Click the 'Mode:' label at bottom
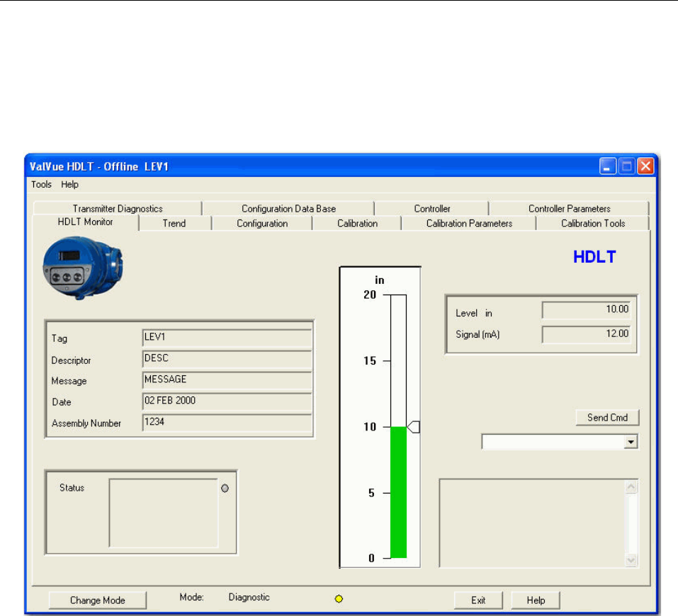 coord(191,597)
